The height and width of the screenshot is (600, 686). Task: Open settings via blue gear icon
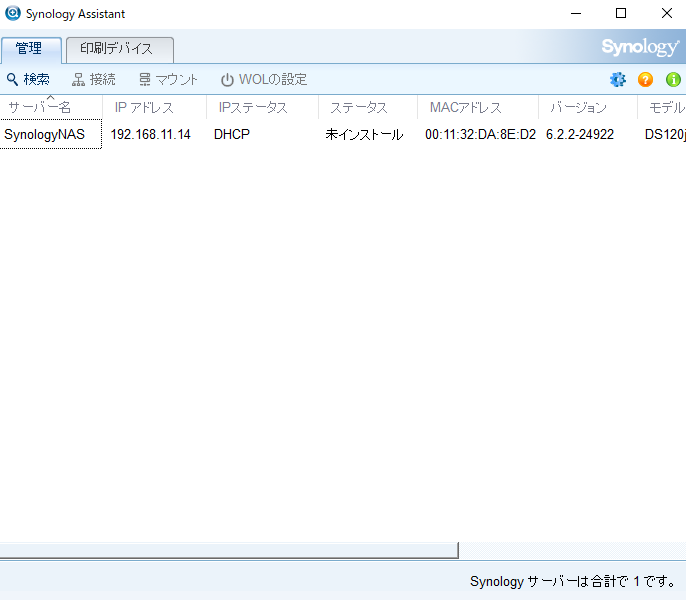pos(618,80)
